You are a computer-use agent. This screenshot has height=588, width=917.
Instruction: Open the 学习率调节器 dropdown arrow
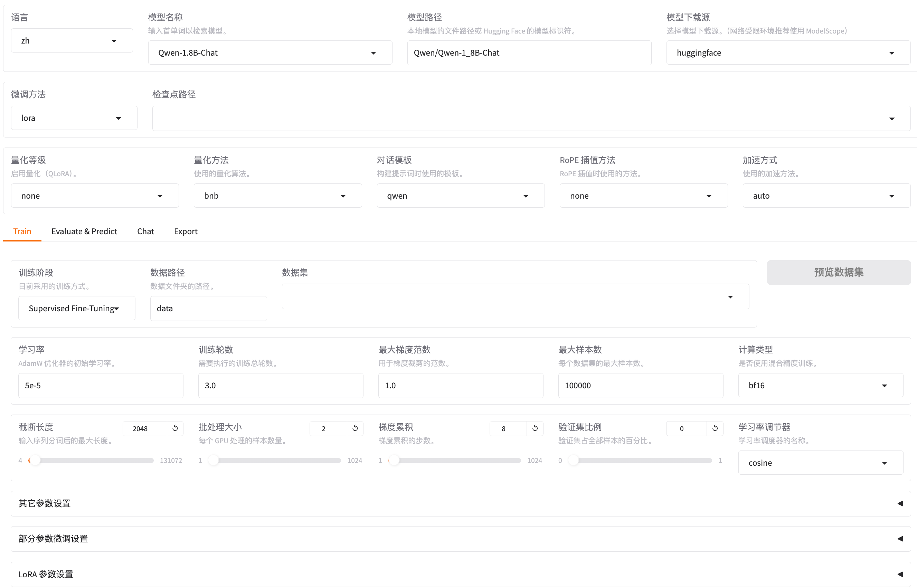pyautogui.click(x=885, y=462)
